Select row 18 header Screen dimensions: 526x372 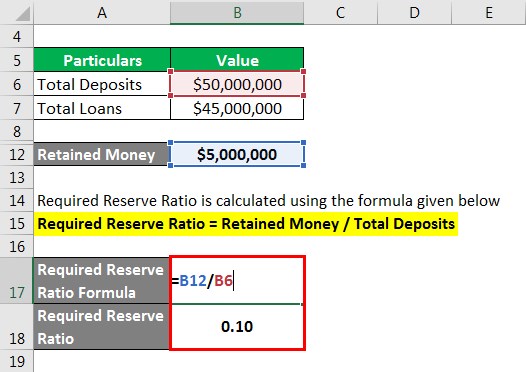coord(17,327)
